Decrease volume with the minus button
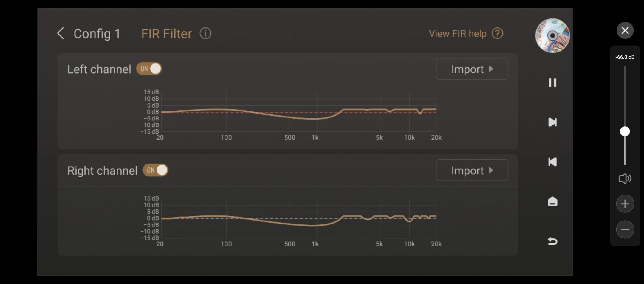644x284 pixels. click(625, 229)
